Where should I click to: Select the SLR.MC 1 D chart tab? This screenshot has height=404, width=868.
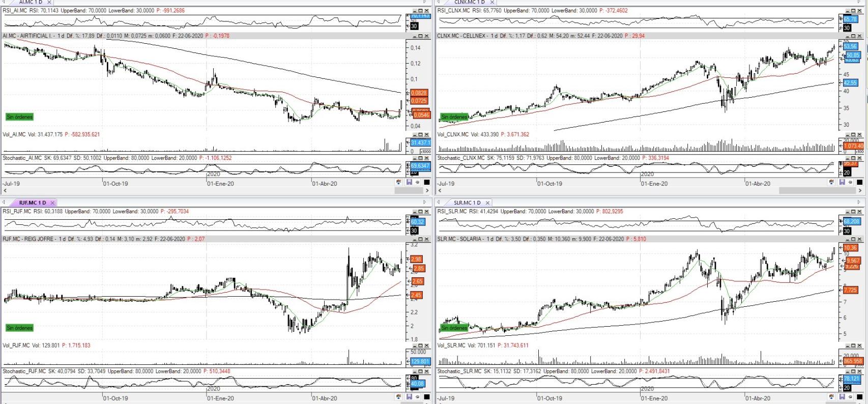[x=467, y=203]
